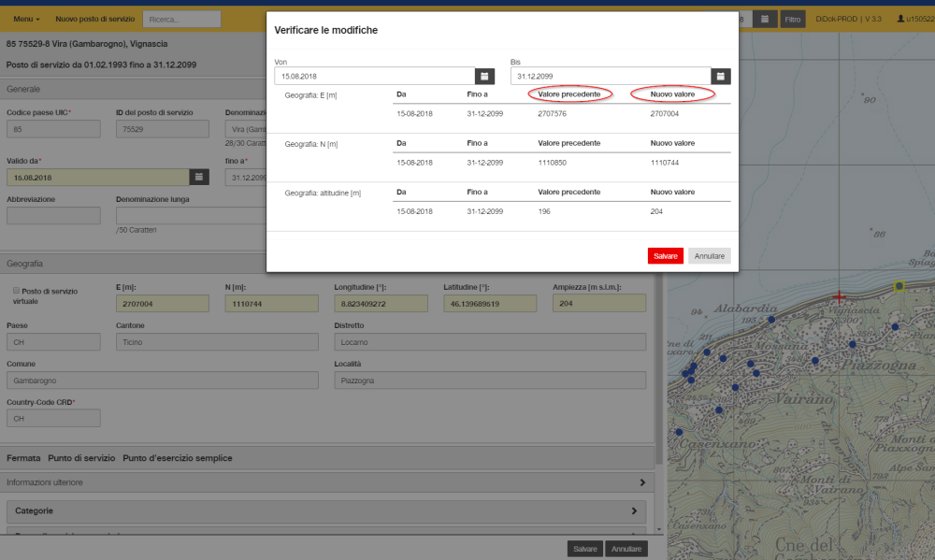Viewport: 935px width, 560px height.
Task: Click the Codice paese UIC field
Action: [53, 129]
